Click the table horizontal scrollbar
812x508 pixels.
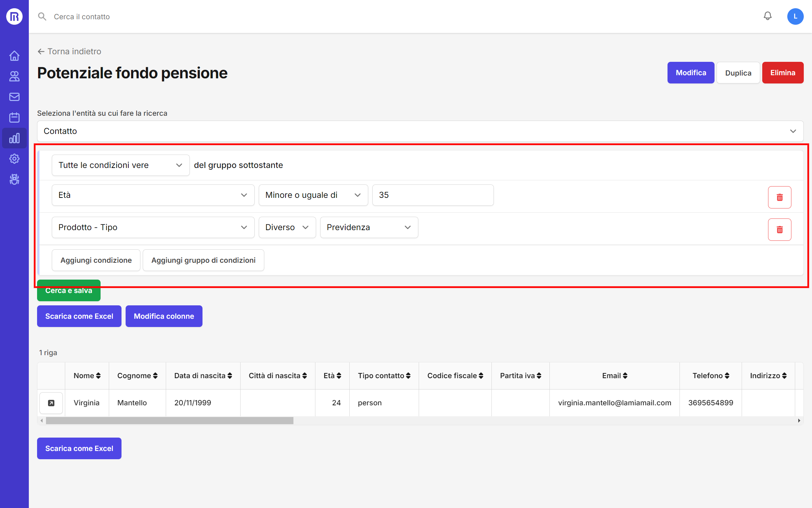point(170,420)
